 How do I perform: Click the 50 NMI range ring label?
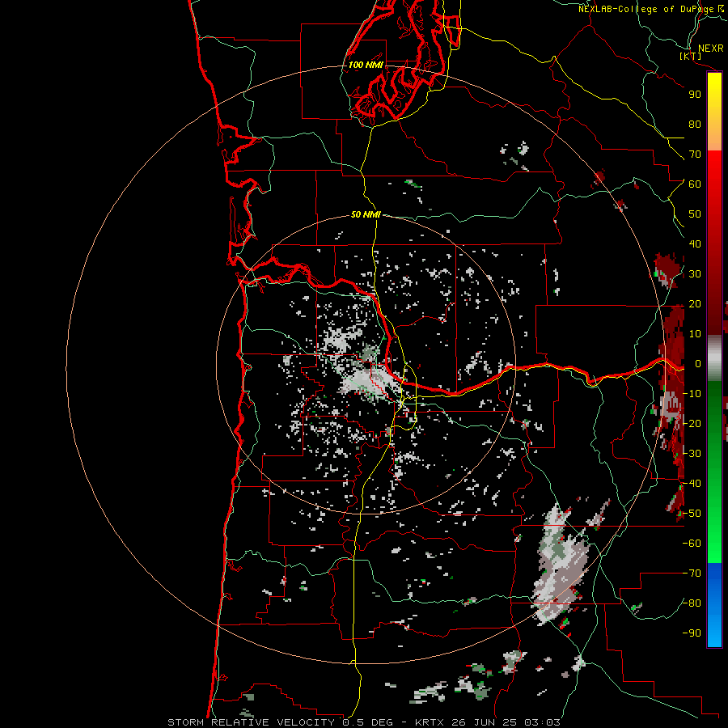(x=366, y=214)
